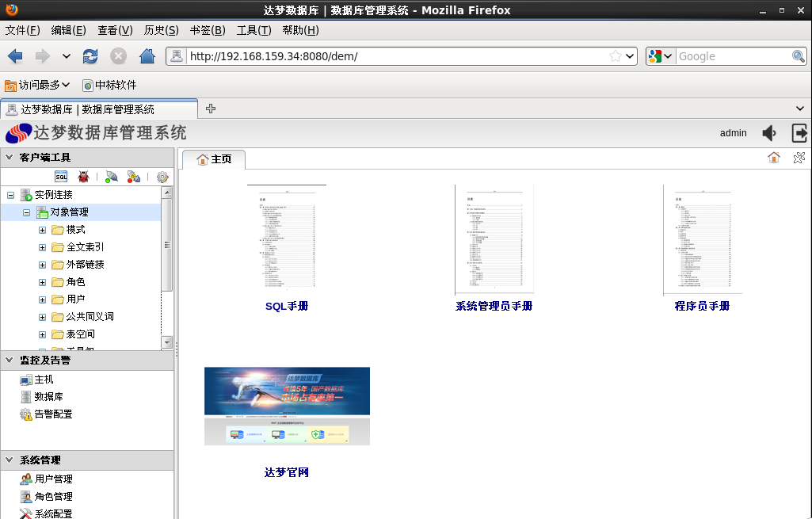The height and width of the screenshot is (519, 812).
Task: Open the 程序员手册 link
Action: coord(702,307)
